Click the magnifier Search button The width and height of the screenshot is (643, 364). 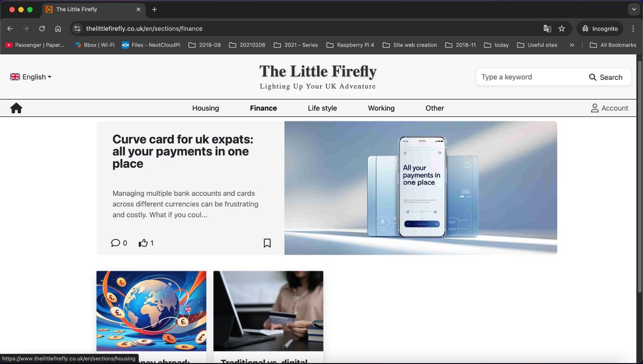pyautogui.click(x=605, y=77)
